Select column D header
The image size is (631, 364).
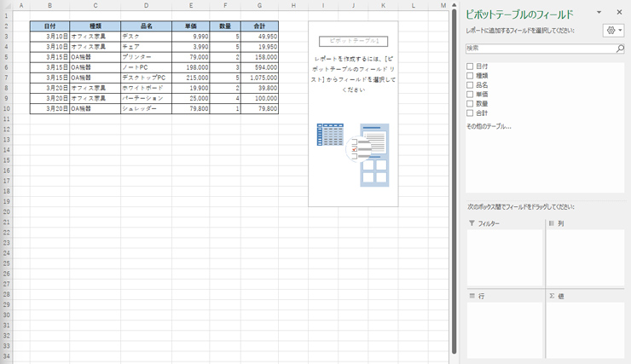(x=146, y=5)
